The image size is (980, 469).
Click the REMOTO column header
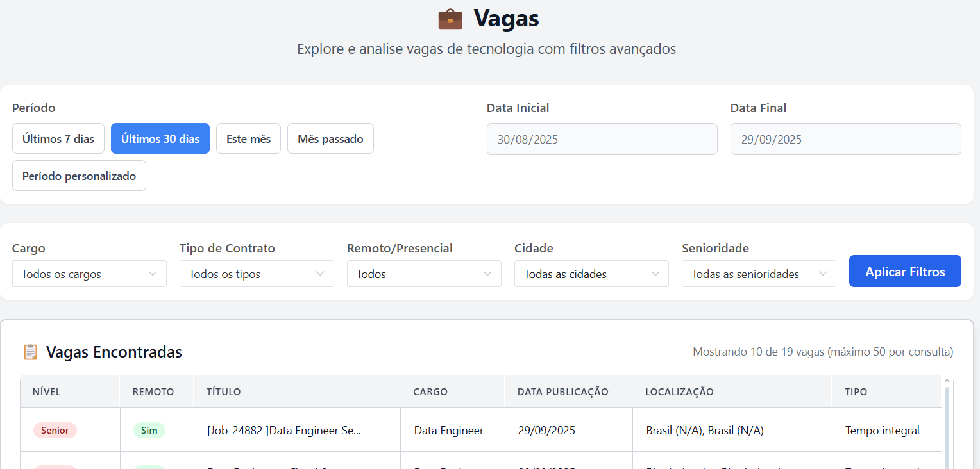click(156, 391)
